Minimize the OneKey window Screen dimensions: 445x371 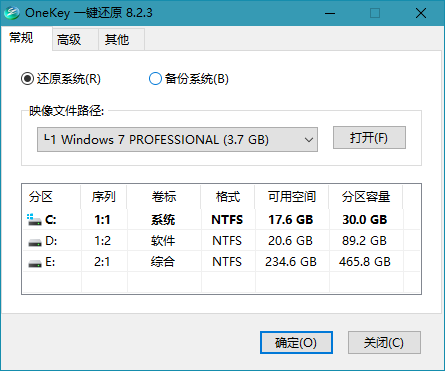tap(330, 13)
